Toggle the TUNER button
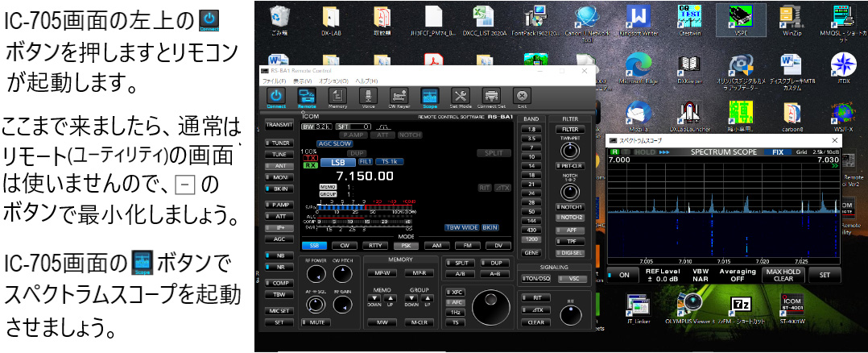The width and height of the screenshot is (868, 353). [x=279, y=143]
